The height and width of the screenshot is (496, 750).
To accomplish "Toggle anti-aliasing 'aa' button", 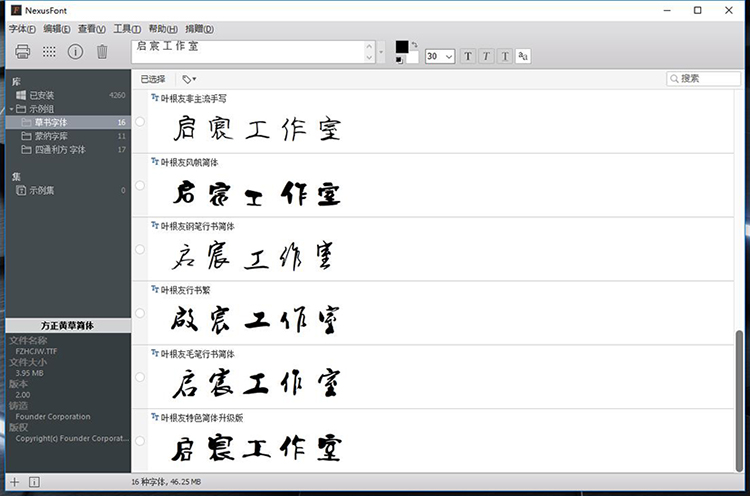I will (523, 56).
